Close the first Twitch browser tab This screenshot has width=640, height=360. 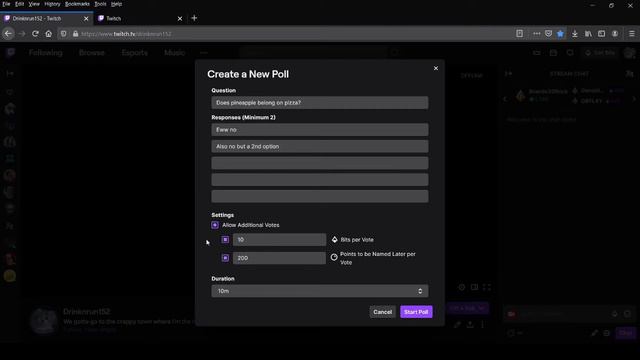[x=86, y=18]
